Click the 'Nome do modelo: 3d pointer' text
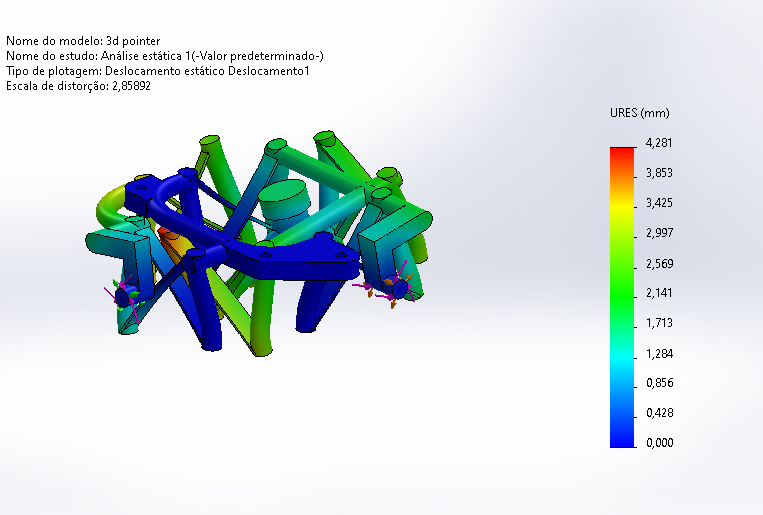This screenshot has width=763, height=515. tap(83, 41)
